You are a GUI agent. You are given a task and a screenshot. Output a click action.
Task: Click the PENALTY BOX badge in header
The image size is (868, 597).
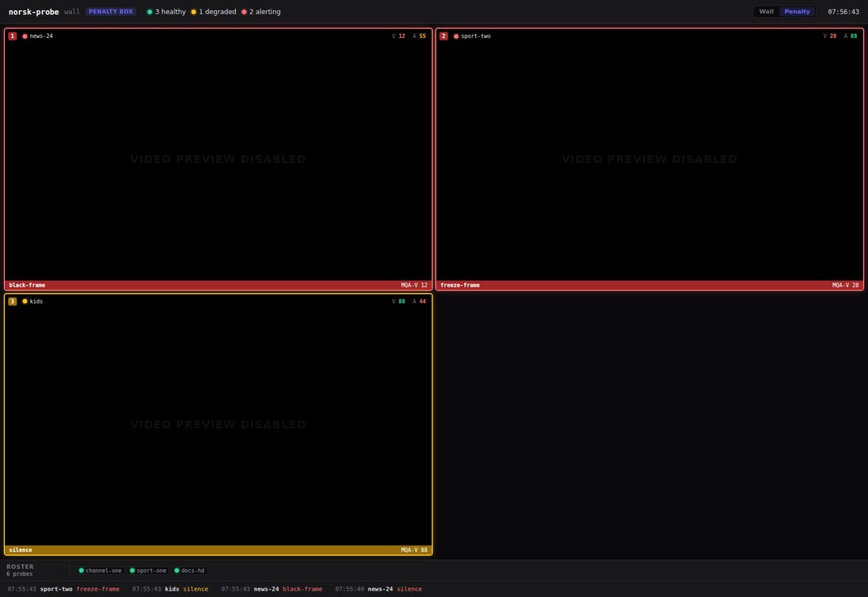click(x=110, y=12)
